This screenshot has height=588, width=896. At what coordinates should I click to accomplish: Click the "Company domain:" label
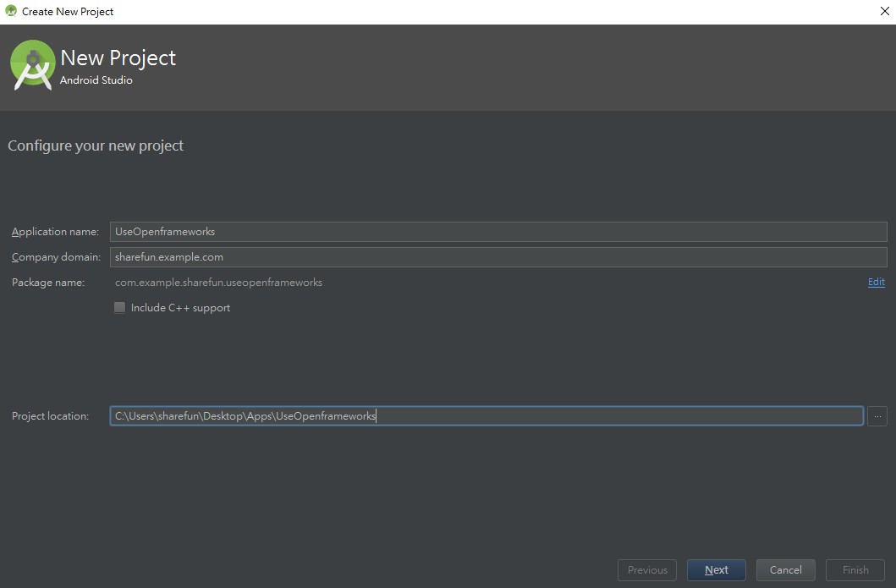[x=56, y=257]
